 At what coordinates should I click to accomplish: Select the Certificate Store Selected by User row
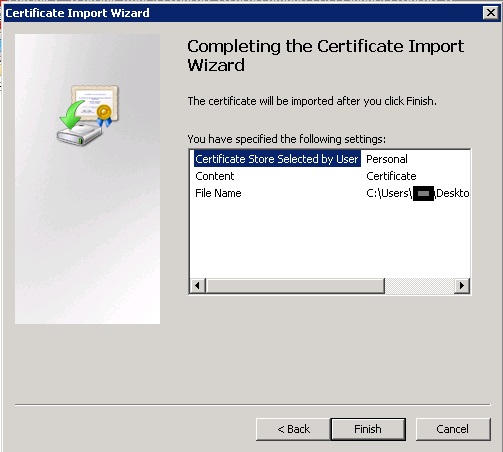[277, 159]
